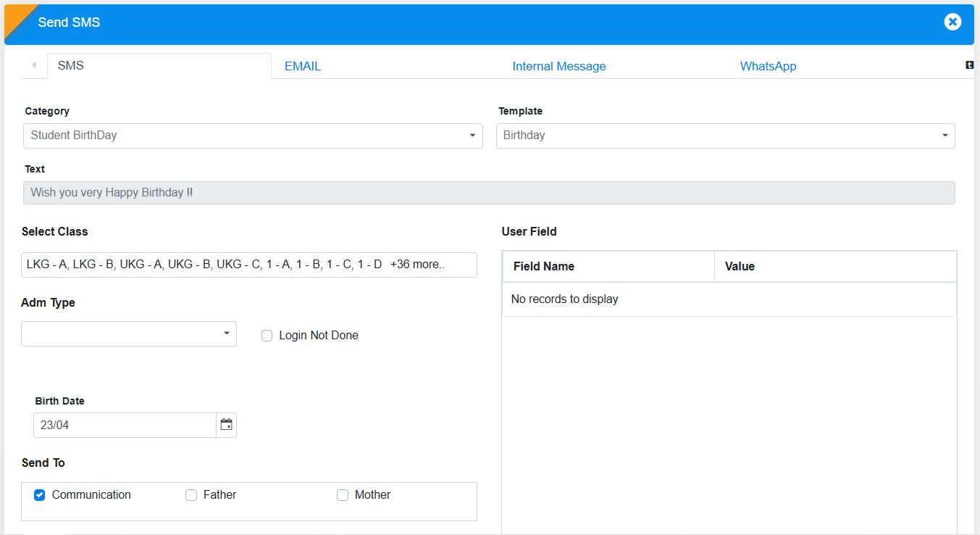The width and height of the screenshot is (980, 535).
Task: Click the Birth Date input field
Action: coord(125,425)
